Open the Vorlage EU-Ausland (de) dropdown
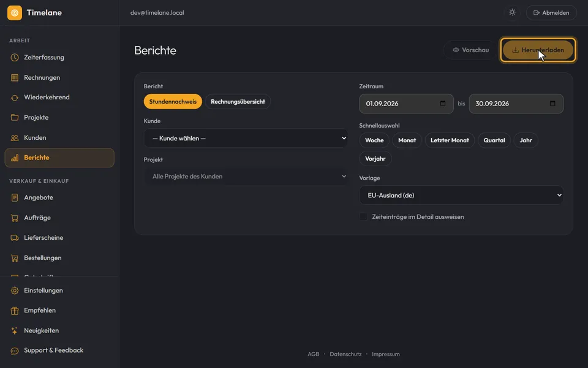 click(x=461, y=195)
